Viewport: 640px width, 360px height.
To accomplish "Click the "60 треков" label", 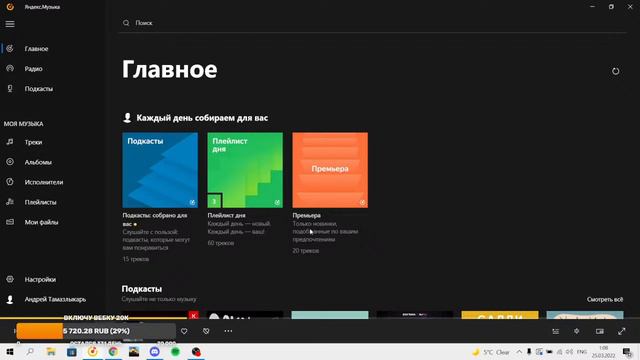I will point(221,243).
